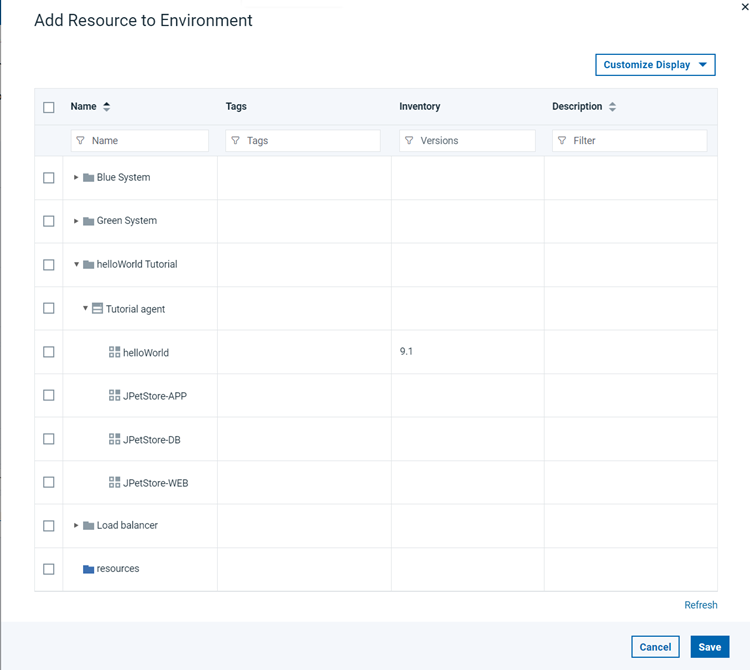Click the JPetStore-WEB component icon
The height and width of the screenshot is (670, 750).
pos(114,482)
